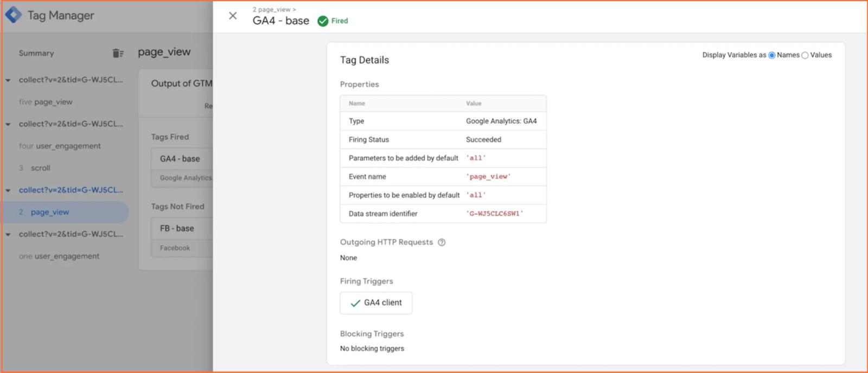The width and height of the screenshot is (868, 373).
Task: Click the 'page_view' event name value
Action: 488,177
